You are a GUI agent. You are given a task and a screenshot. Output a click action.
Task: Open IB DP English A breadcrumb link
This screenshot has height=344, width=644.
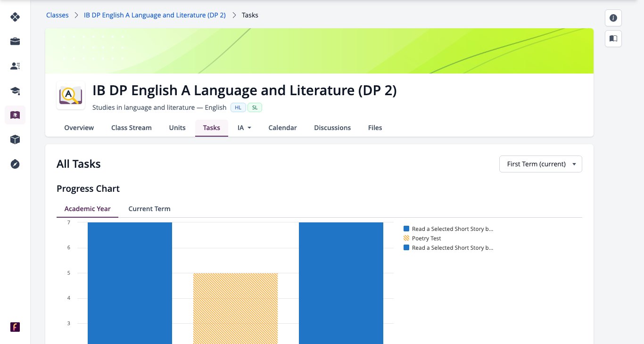click(155, 15)
